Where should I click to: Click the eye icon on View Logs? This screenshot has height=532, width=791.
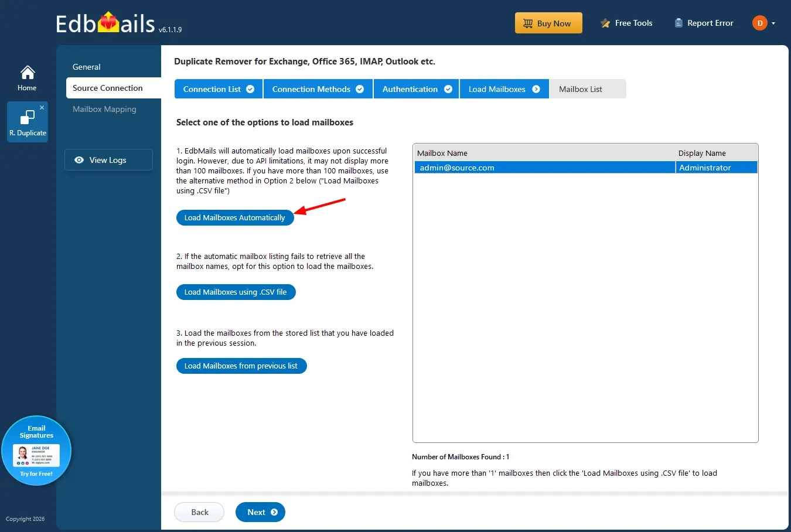tap(79, 160)
